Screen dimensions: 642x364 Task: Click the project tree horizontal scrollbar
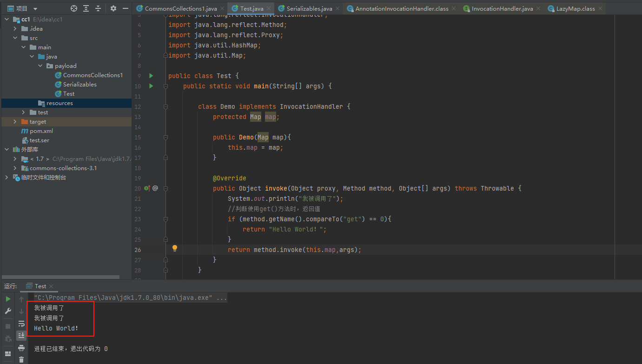(60, 277)
